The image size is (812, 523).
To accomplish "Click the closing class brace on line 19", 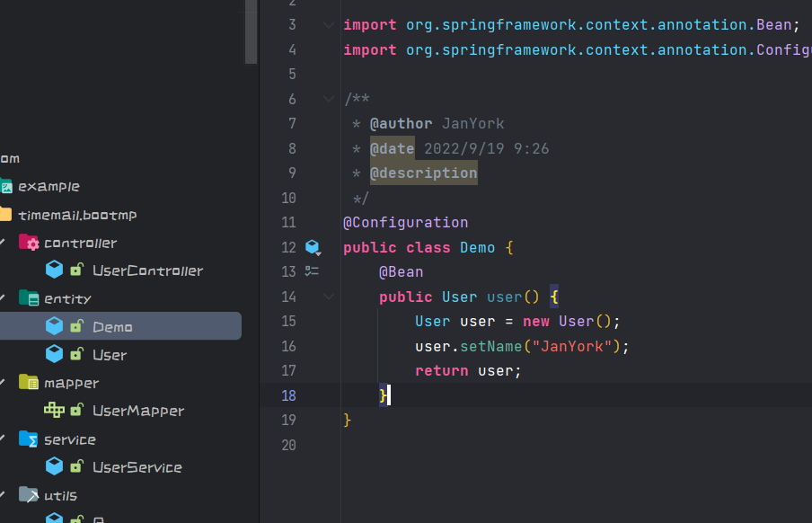I will (x=347, y=420).
